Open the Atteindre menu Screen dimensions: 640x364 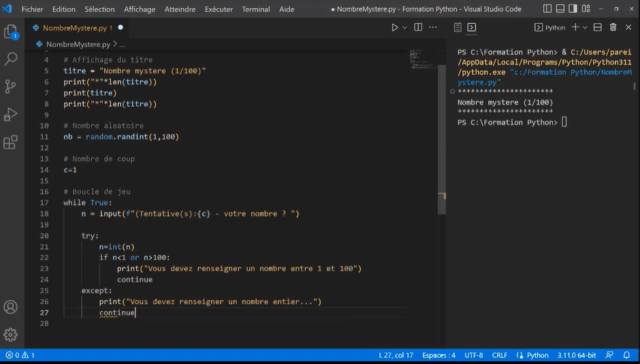point(180,9)
